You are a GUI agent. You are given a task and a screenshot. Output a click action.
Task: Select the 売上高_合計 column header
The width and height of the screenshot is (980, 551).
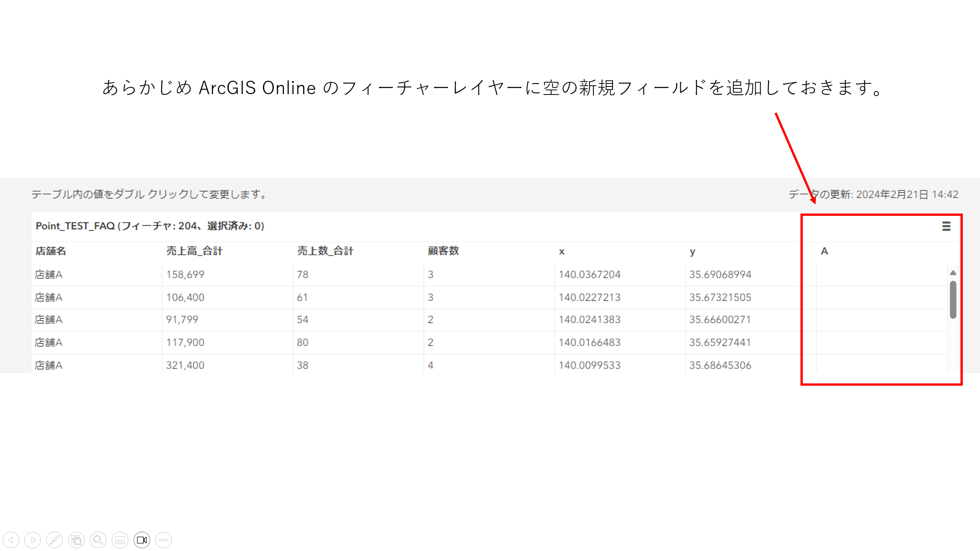coord(194,251)
